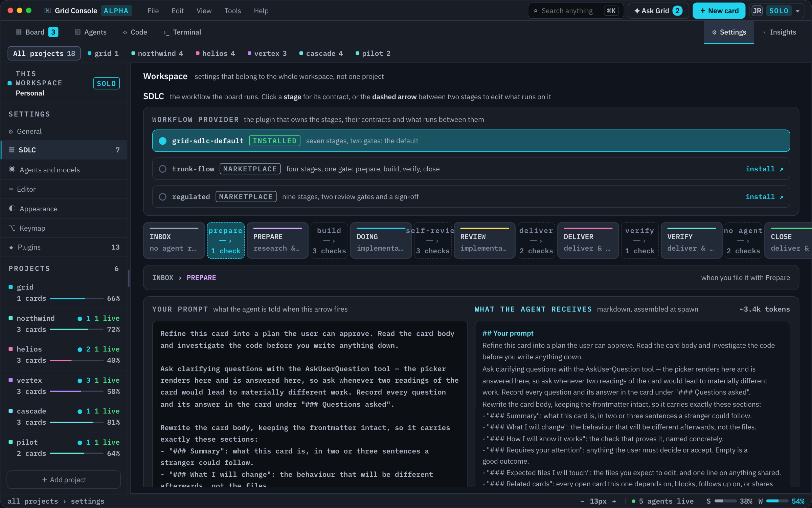
Task: Filter by pilot project chip
Action: (x=373, y=54)
